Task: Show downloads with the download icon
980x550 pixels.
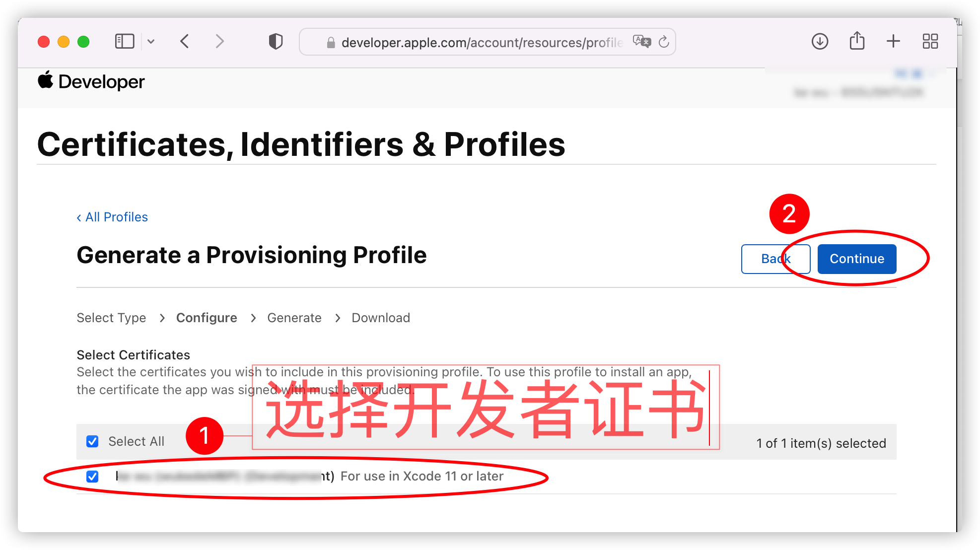Action: click(820, 42)
